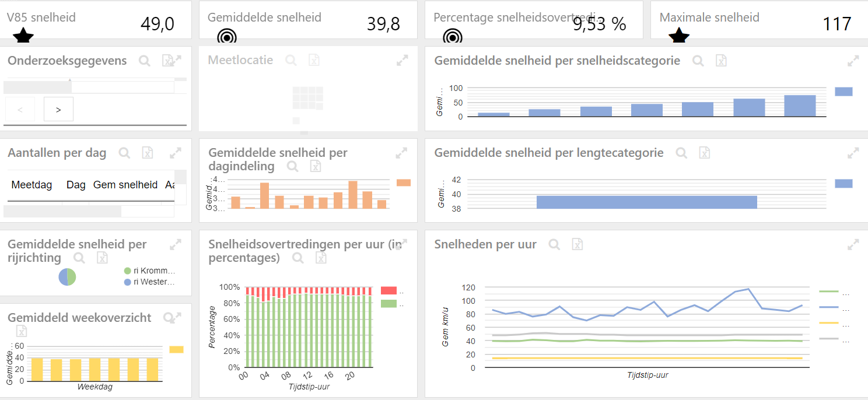
Task: Export Gemiddelde snelheid per lengtecategorie to Excel
Action: pyautogui.click(x=705, y=153)
